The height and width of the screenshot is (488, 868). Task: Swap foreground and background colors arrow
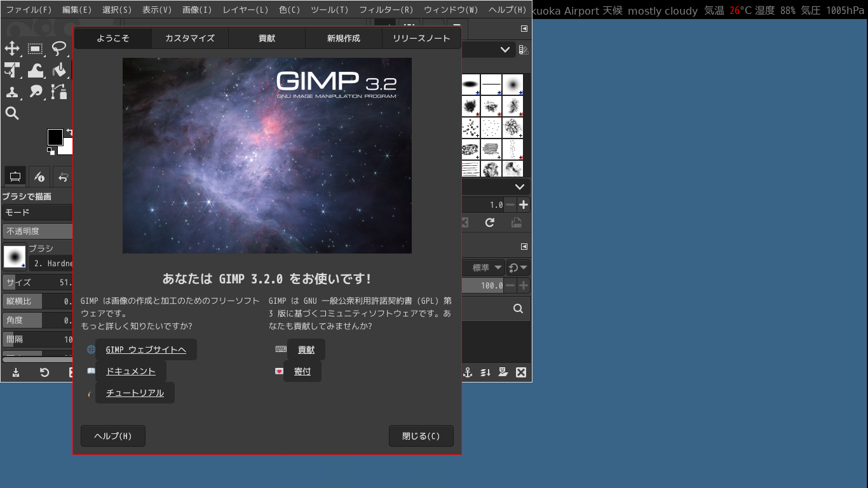[x=69, y=132]
